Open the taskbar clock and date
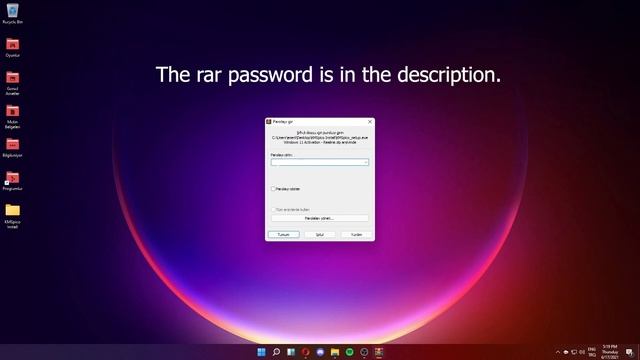This screenshot has width=640, height=360. (610, 352)
